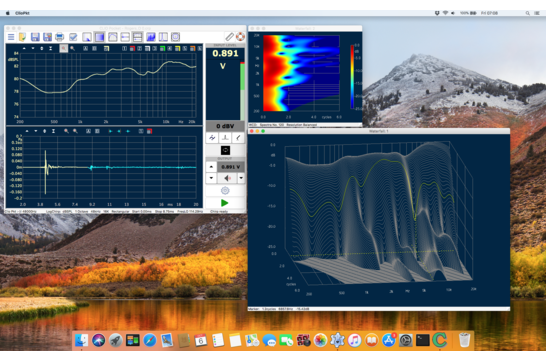Viewport: 546px width, 360px height.
Task: Toggle marker A on impulse graph toolbar
Action: click(x=88, y=131)
